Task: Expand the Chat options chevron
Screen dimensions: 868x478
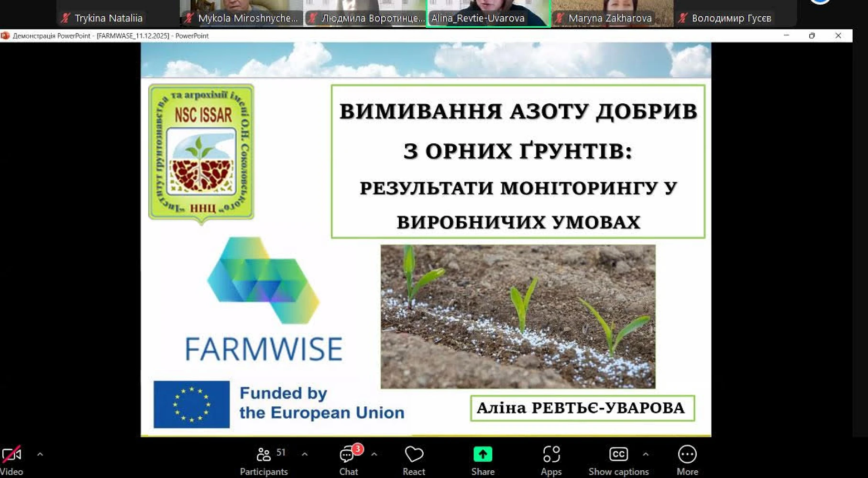Action: coord(374,455)
